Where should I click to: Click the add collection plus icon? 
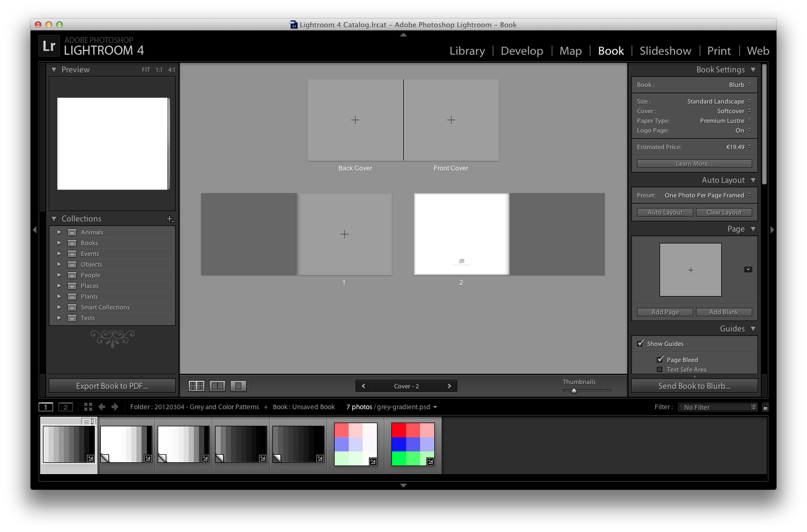coord(170,219)
